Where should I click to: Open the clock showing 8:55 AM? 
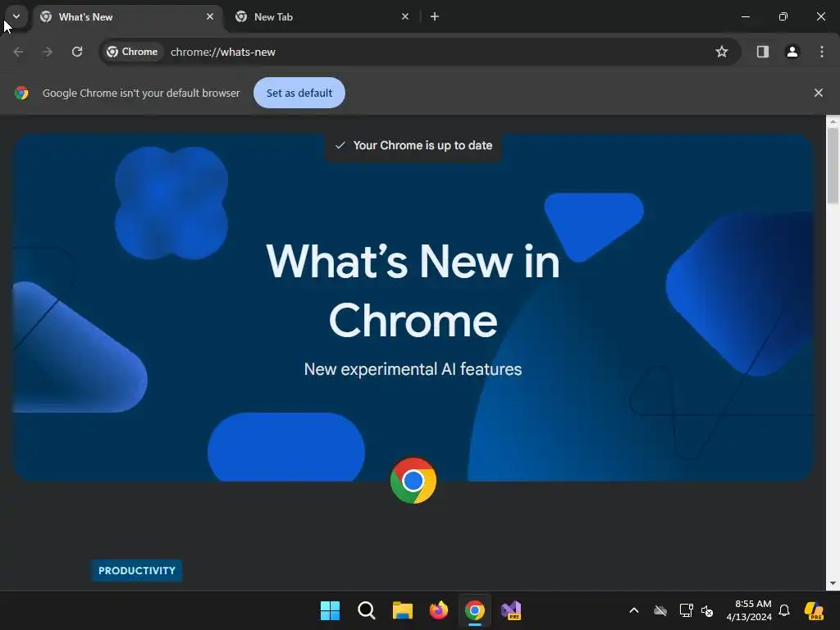[749, 610]
